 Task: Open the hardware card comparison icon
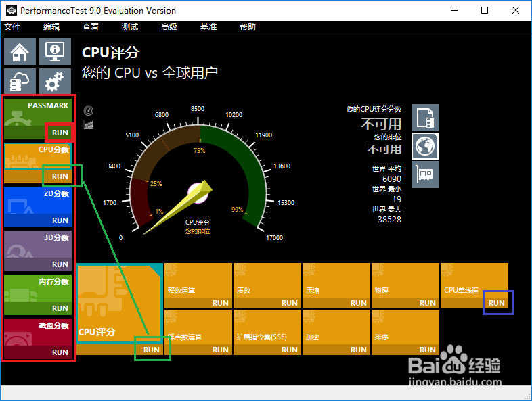pyautogui.click(x=425, y=174)
